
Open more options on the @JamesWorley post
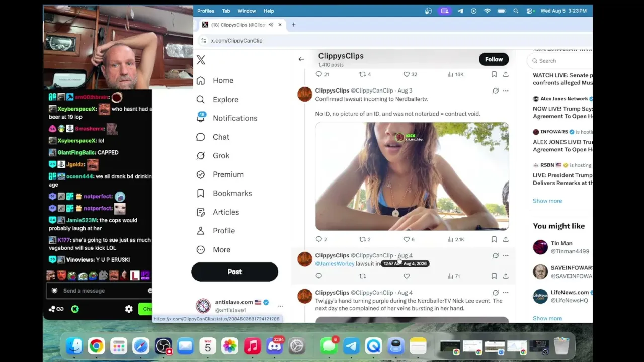[x=506, y=255]
